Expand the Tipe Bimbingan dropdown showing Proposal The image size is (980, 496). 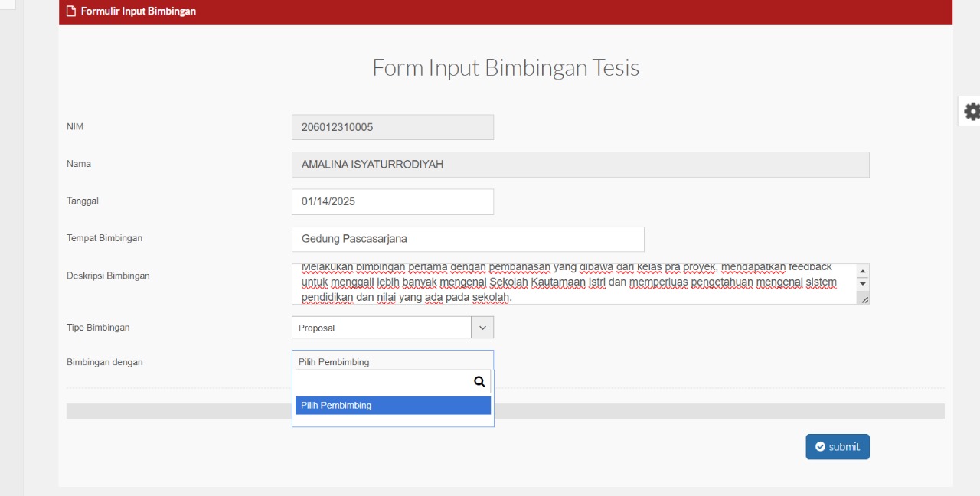(x=392, y=328)
